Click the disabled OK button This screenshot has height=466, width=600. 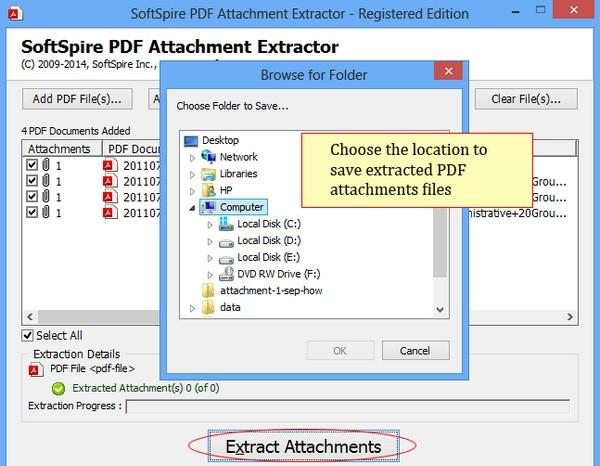coord(340,350)
